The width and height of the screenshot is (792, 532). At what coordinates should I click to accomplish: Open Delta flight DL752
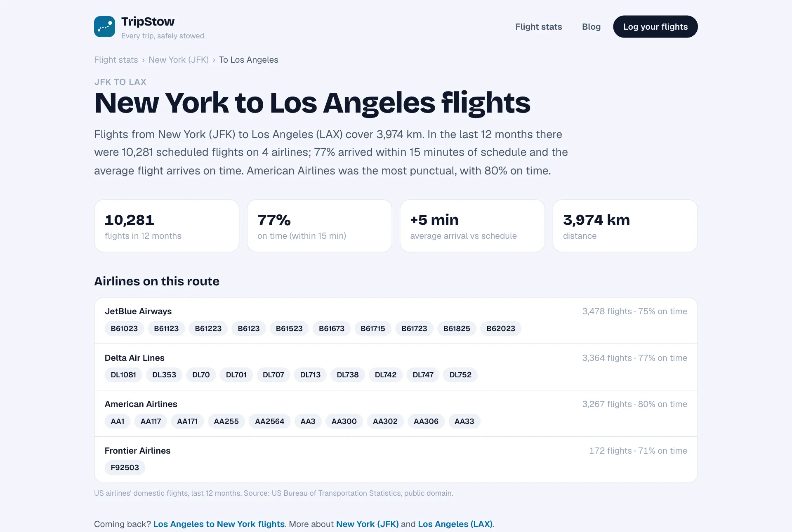coord(460,375)
